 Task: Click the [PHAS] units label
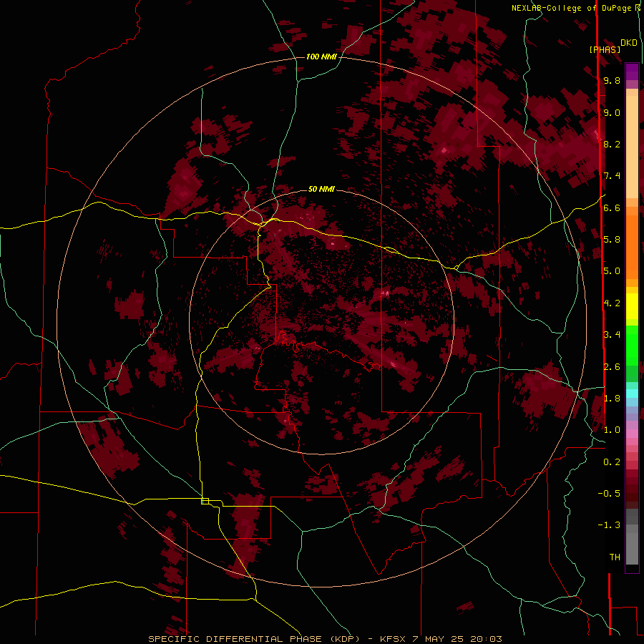tap(605, 49)
